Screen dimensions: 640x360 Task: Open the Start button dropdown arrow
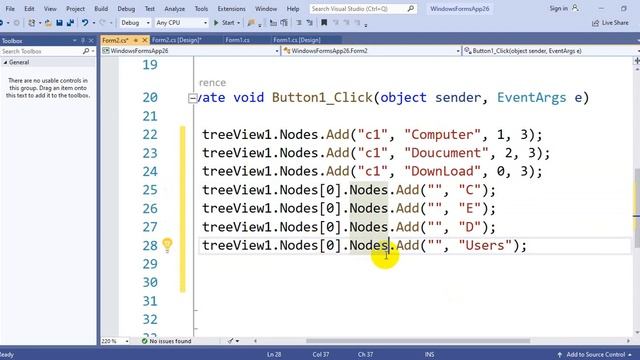click(x=238, y=23)
